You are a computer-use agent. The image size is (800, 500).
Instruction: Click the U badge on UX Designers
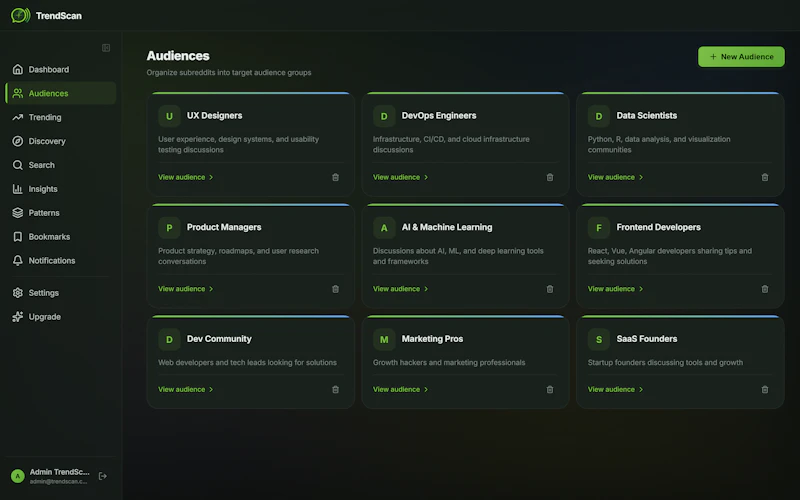(169, 116)
